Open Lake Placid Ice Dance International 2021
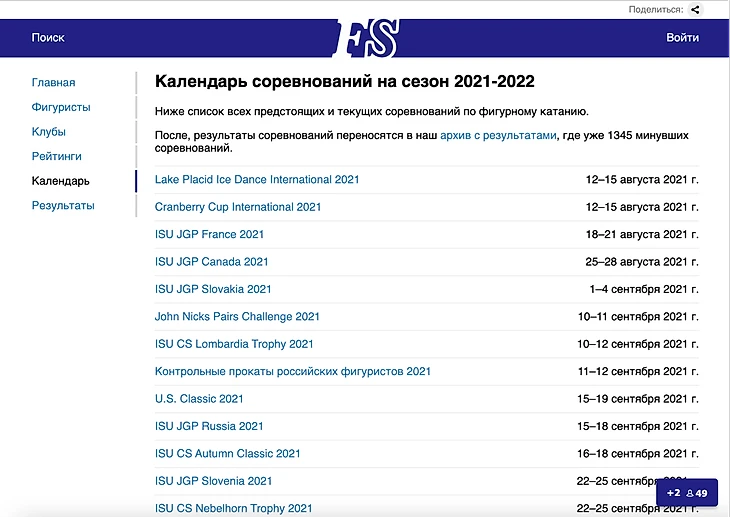The width and height of the screenshot is (730, 517). 257,180
